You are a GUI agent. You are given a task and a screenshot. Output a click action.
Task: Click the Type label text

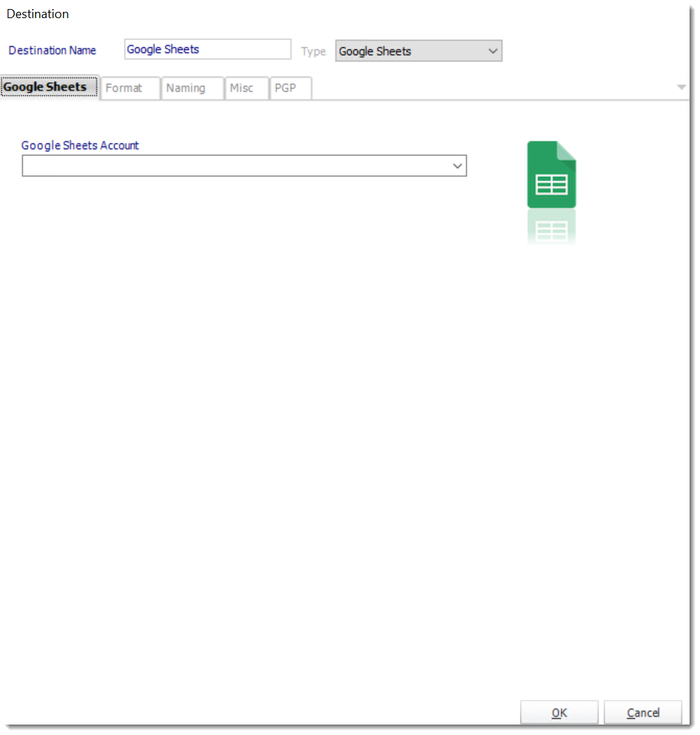coord(313,51)
